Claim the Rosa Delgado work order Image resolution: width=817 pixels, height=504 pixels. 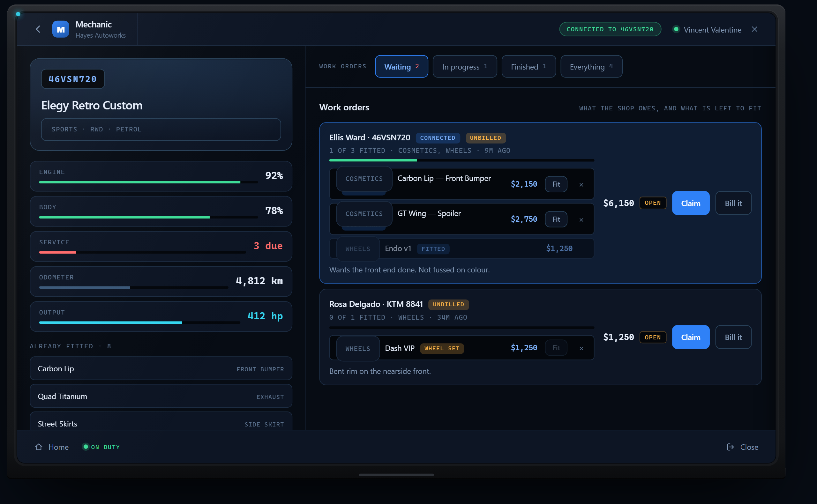691,337
